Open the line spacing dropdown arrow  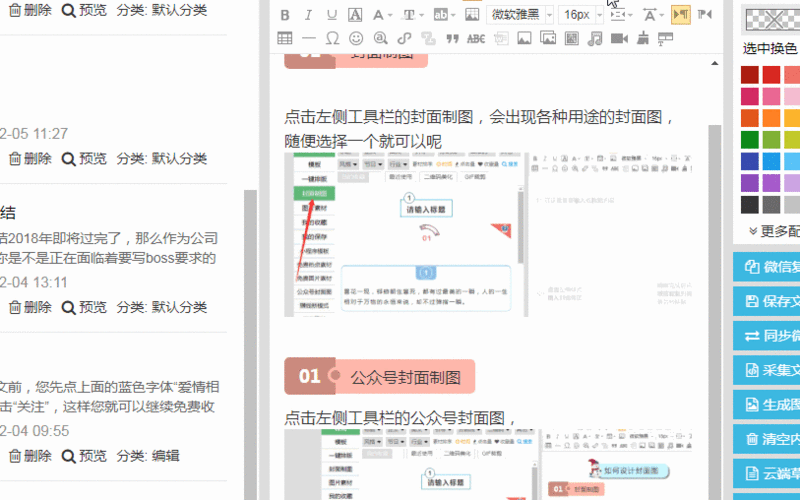[x=631, y=16]
